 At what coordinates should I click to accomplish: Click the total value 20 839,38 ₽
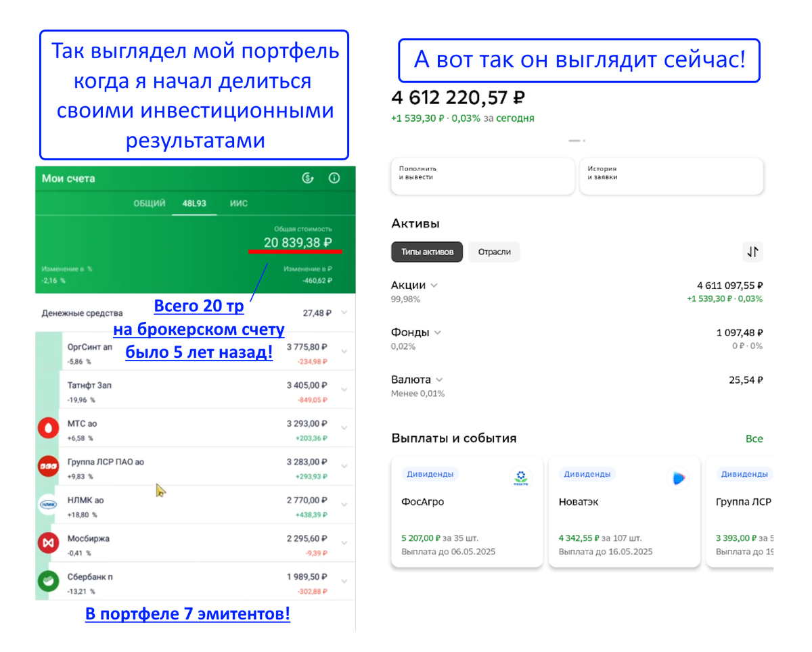tap(298, 242)
